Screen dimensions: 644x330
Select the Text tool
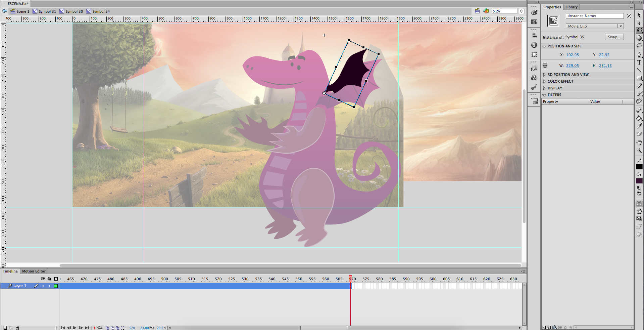coord(639,63)
